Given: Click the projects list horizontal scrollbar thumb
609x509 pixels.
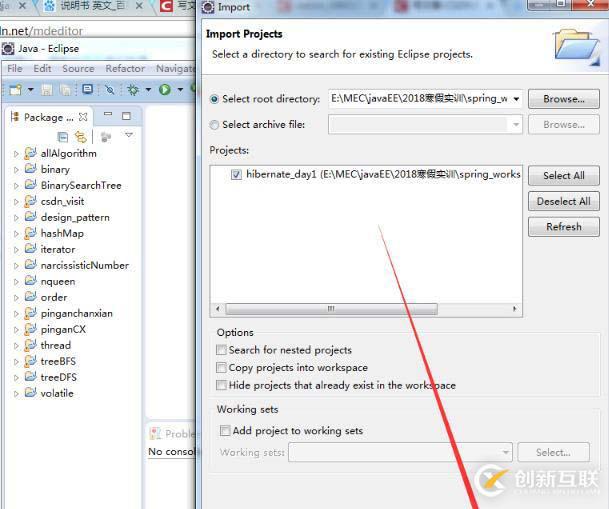Looking at the screenshot, I should click(331, 309).
